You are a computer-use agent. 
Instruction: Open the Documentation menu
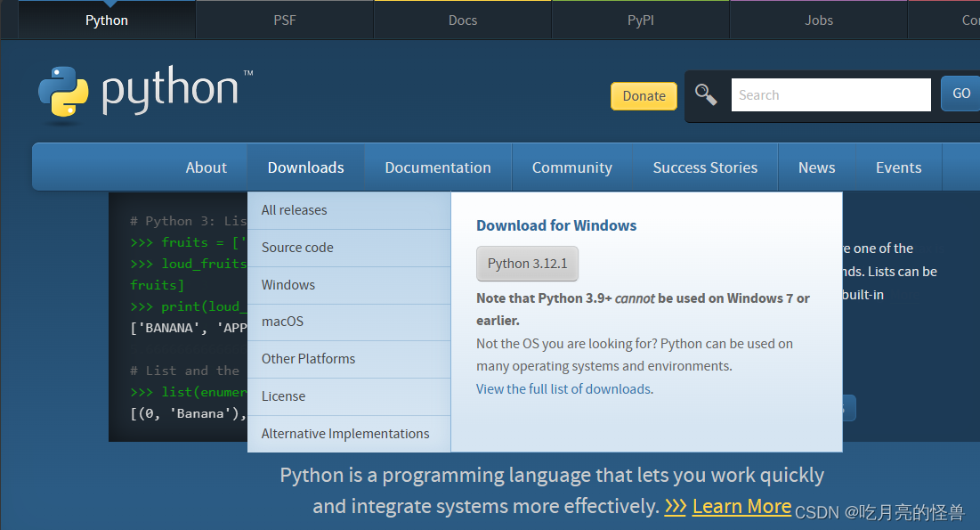[437, 167]
